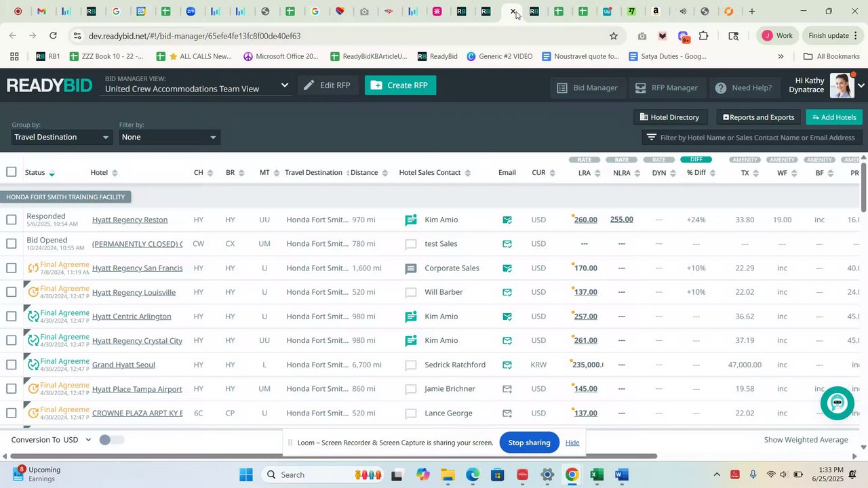Click empty message box for test Sales row
Viewport: 868px width, 488px height.
[x=411, y=244]
